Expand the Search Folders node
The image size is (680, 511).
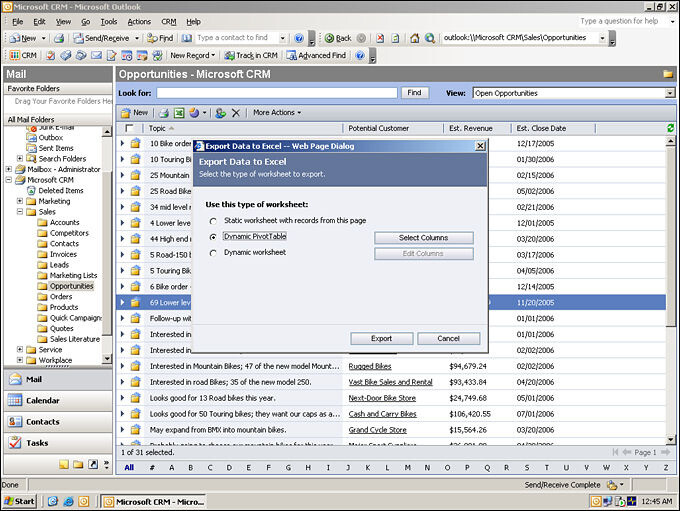20,158
